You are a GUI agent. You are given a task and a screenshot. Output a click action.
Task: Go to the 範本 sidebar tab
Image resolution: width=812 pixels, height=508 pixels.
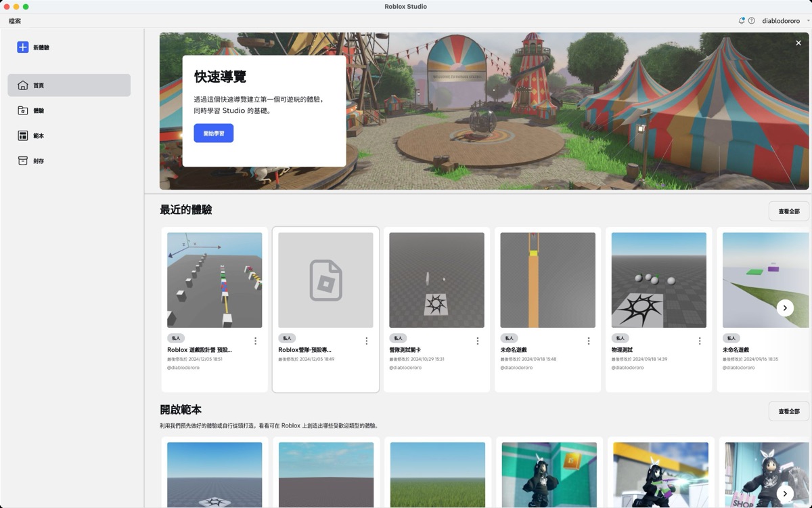[69, 135]
